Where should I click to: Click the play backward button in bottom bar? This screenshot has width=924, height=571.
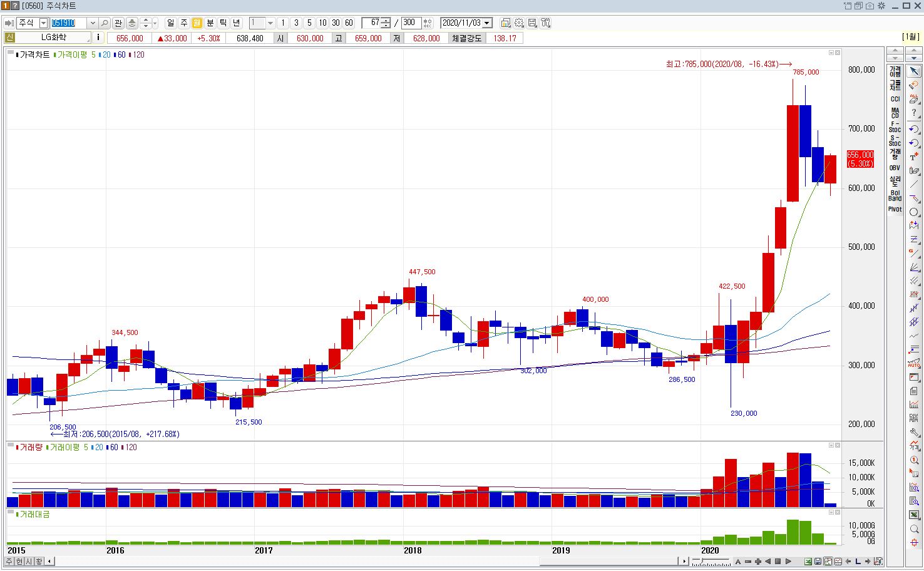click(x=768, y=562)
